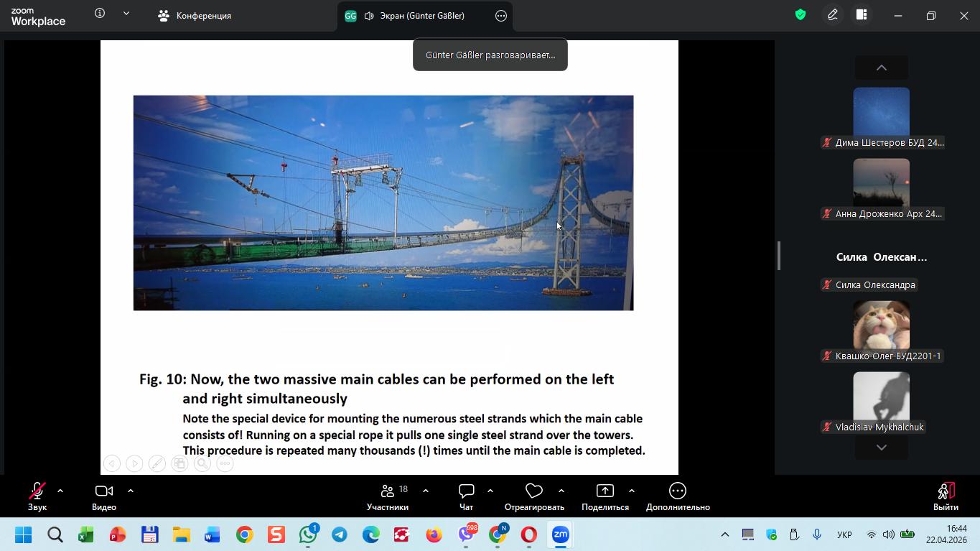Viewport: 980px width, 551px height.
Task: Toggle camera with the Видео button
Action: [104, 496]
